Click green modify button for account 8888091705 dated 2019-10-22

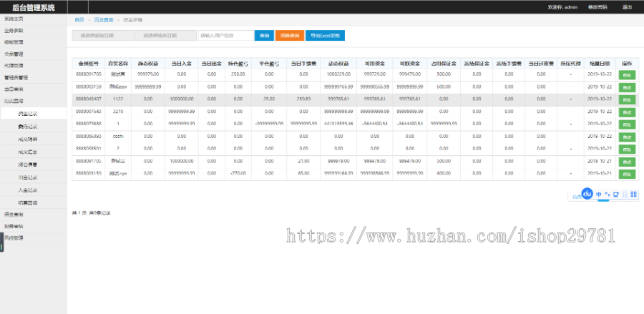pos(626,74)
